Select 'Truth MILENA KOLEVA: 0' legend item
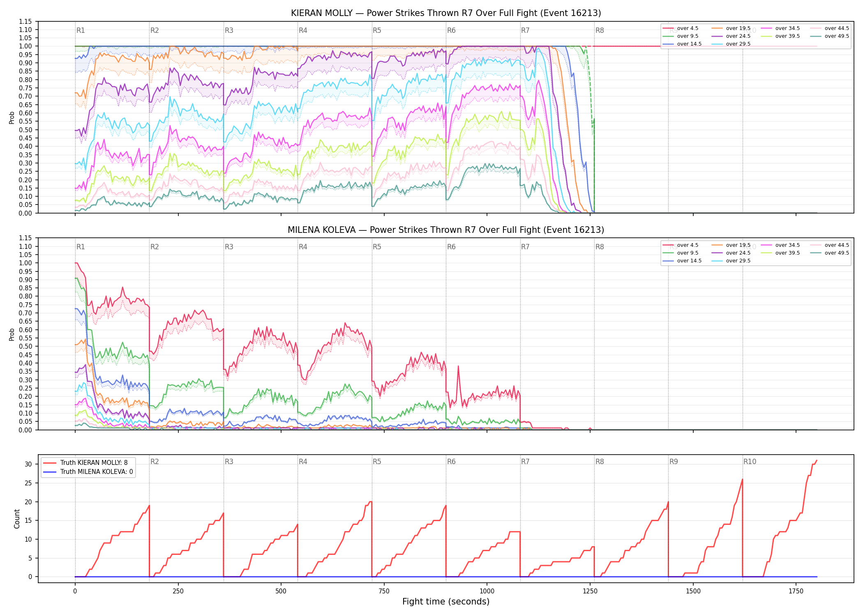The height and width of the screenshot is (616, 863). click(88, 471)
